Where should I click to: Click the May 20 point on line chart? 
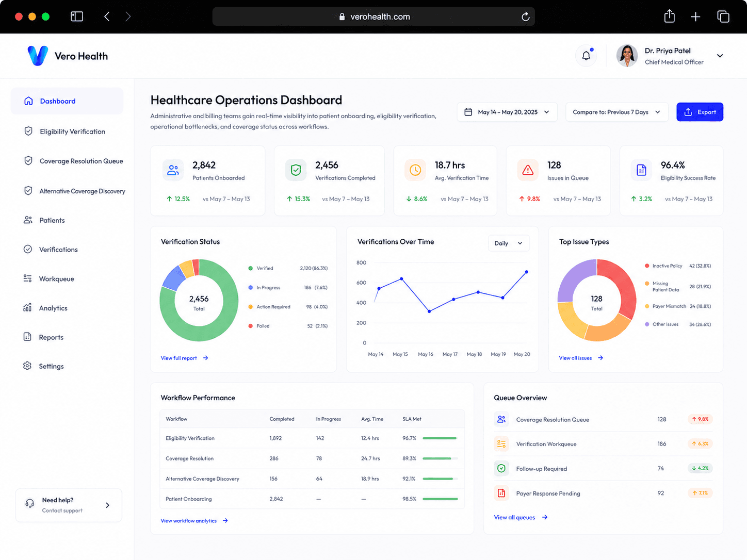pyautogui.click(x=526, y=272)
